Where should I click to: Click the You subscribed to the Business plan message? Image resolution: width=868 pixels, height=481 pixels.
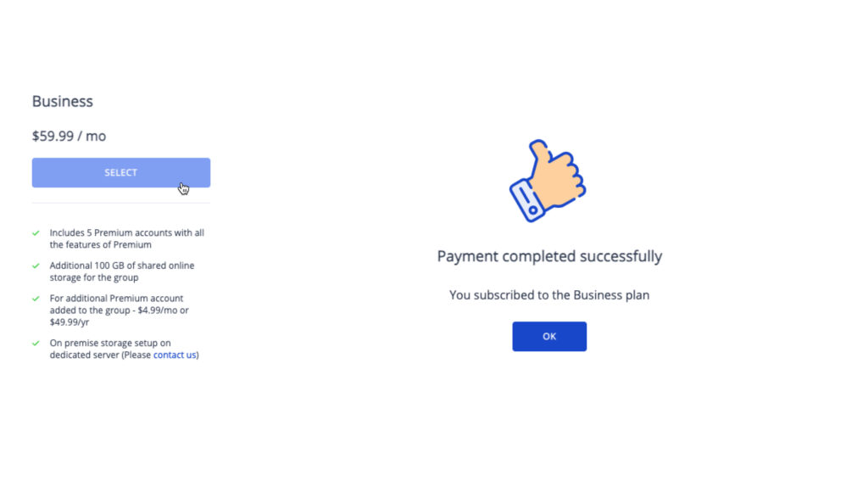pos(549,295)
